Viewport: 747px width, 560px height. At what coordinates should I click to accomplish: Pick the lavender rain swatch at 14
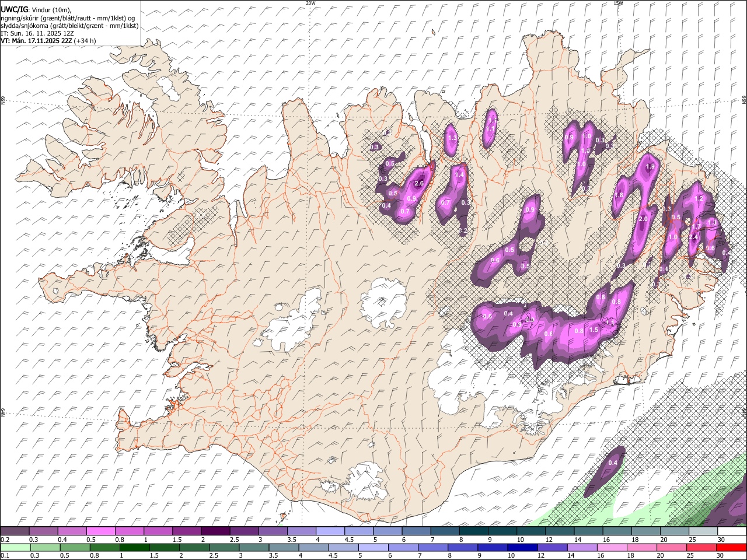pos(582,547)
